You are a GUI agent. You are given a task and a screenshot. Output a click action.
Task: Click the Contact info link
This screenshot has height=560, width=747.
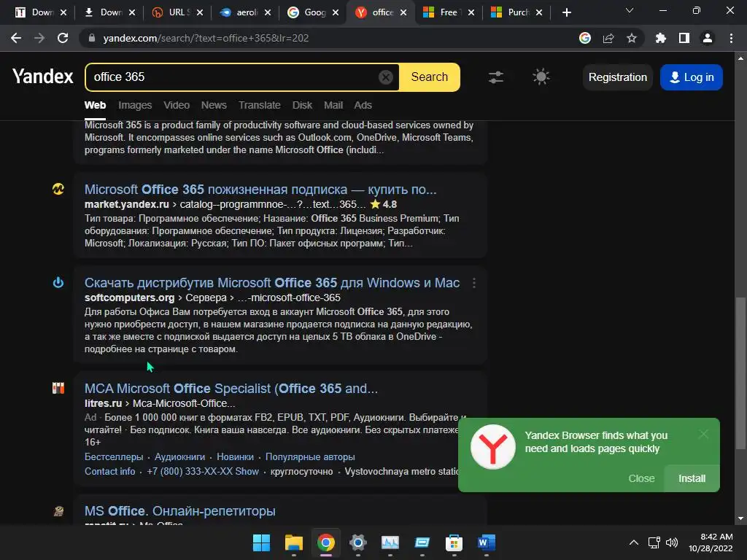point(109,472)
